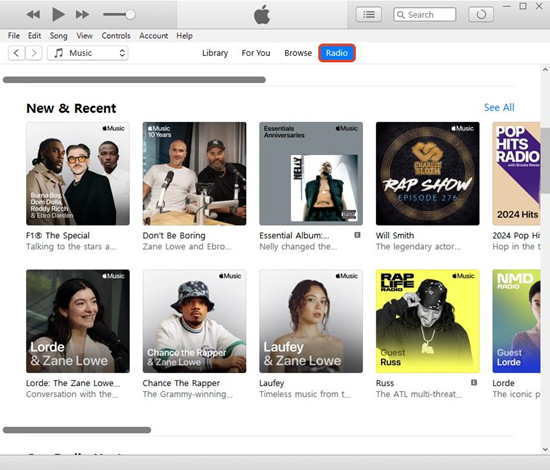Go forward with the right arrow

(x=34, y=53)
